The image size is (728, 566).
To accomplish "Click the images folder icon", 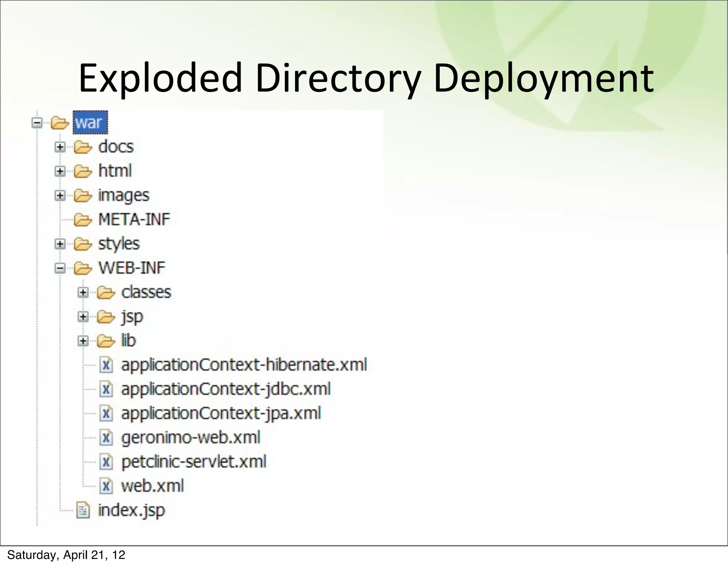I will coord(83,195).
